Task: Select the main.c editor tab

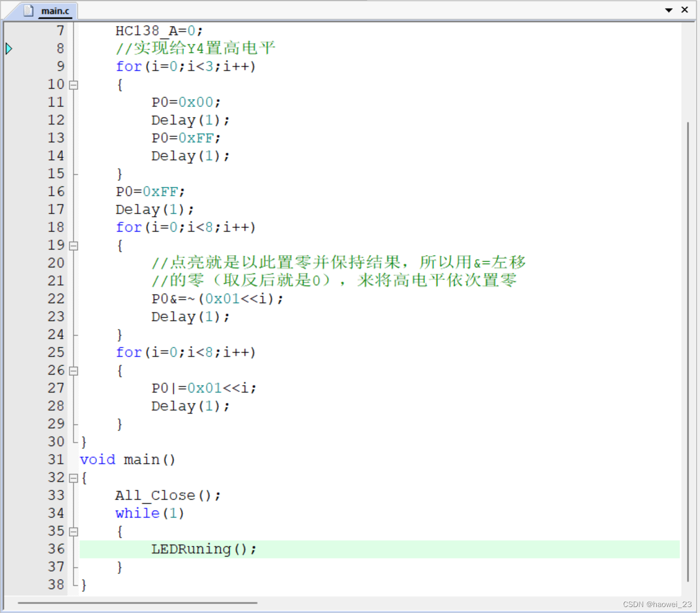Action: (48, 11)
